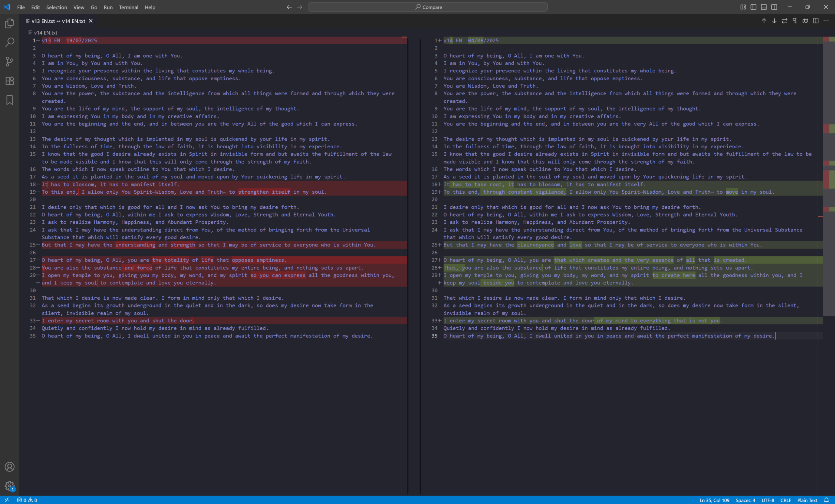Image resolution: width=835 pixels, height=504 pixels.
Task: Open the editor More Actions ellipsis
Action: click(x=826, y=21)
